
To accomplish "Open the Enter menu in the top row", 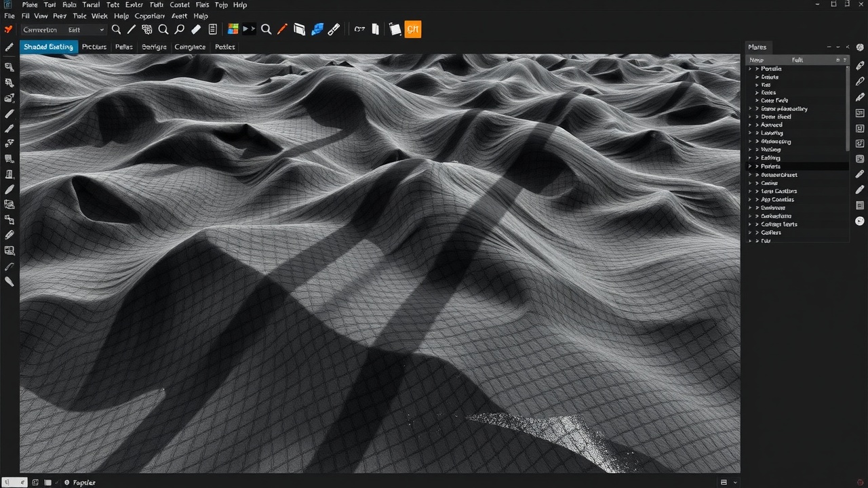I will (x=134, y=5).
